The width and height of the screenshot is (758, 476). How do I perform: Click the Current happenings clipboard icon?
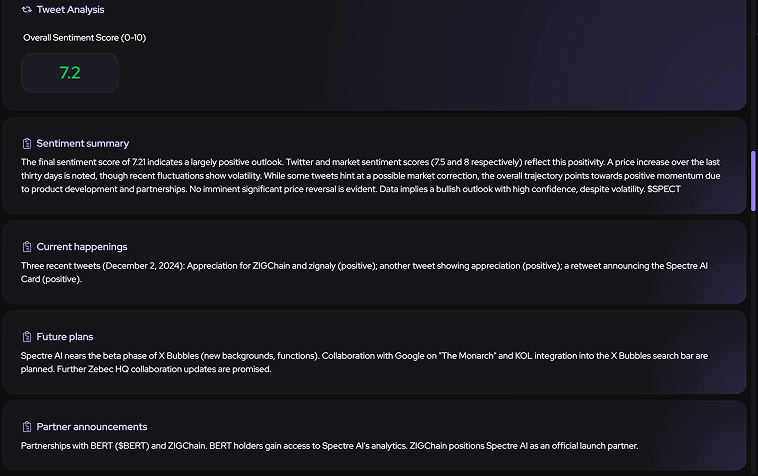pos(27,247)
